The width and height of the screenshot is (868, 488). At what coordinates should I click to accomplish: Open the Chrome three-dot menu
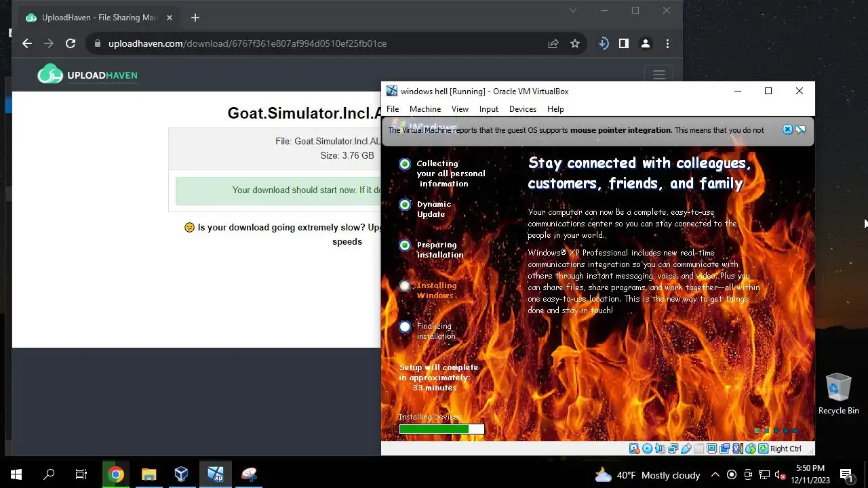coord(667,43)
